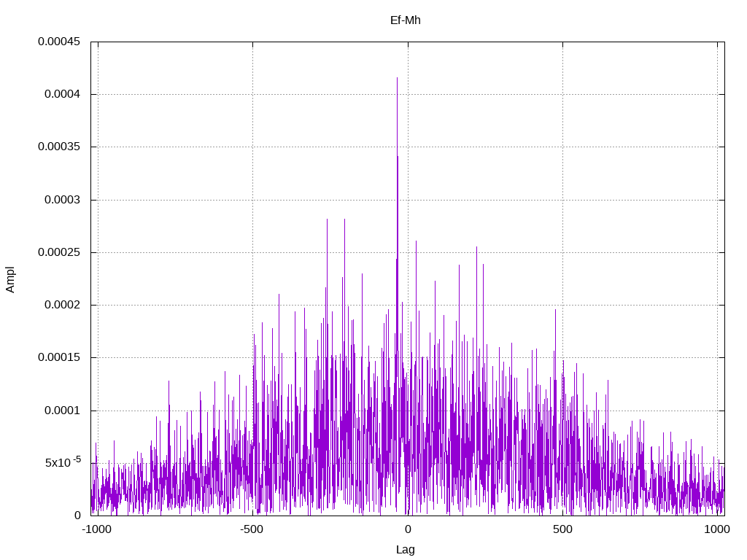
Task: Click the Lag x-axis label
Action: coord(406,550)
